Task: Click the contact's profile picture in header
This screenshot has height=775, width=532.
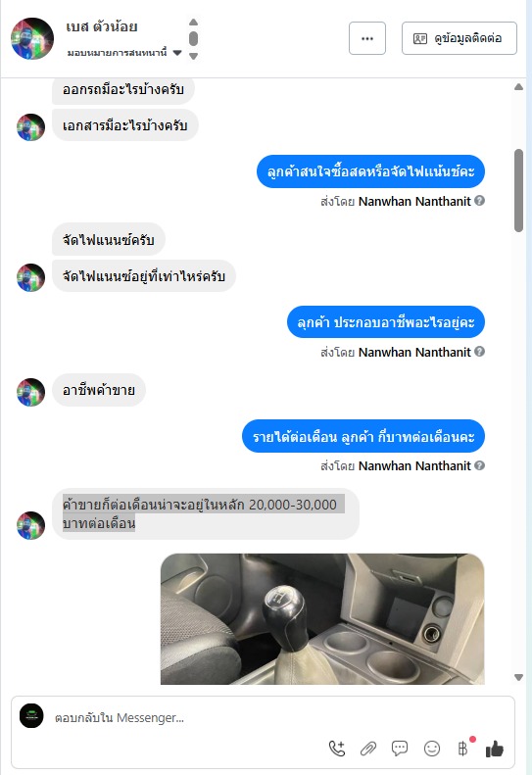Action: pyautogui.click(x=32, y=38)
